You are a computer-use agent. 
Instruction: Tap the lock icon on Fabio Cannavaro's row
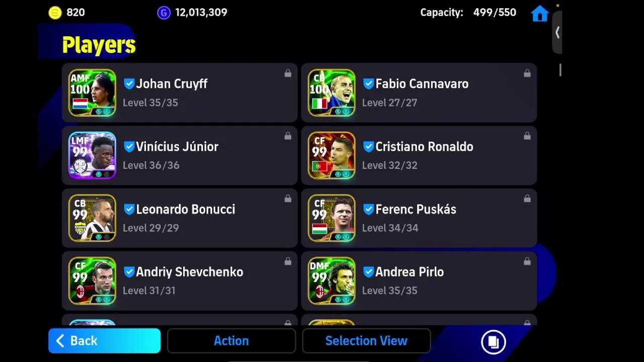pyautogui.click(x=527, y=73)
